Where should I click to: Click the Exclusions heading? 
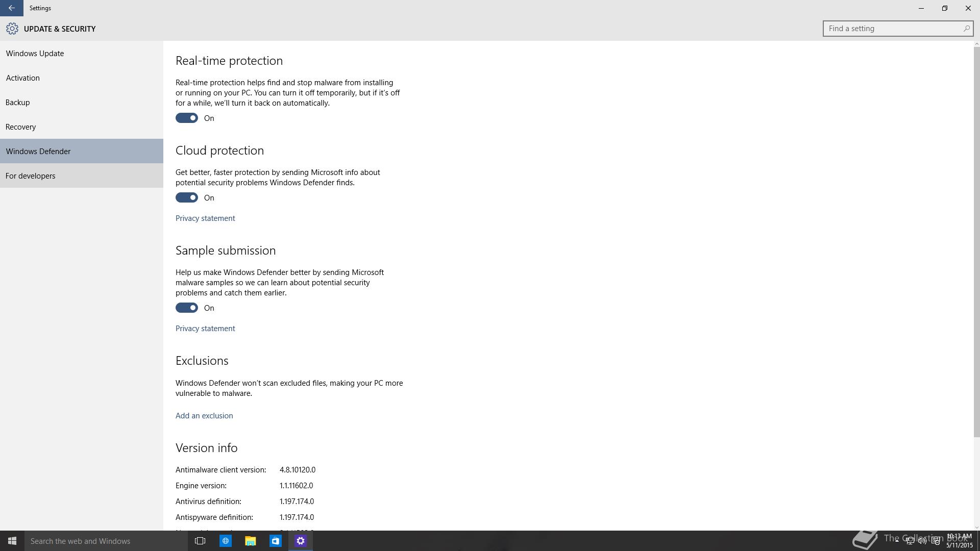[x=202, y=361]
